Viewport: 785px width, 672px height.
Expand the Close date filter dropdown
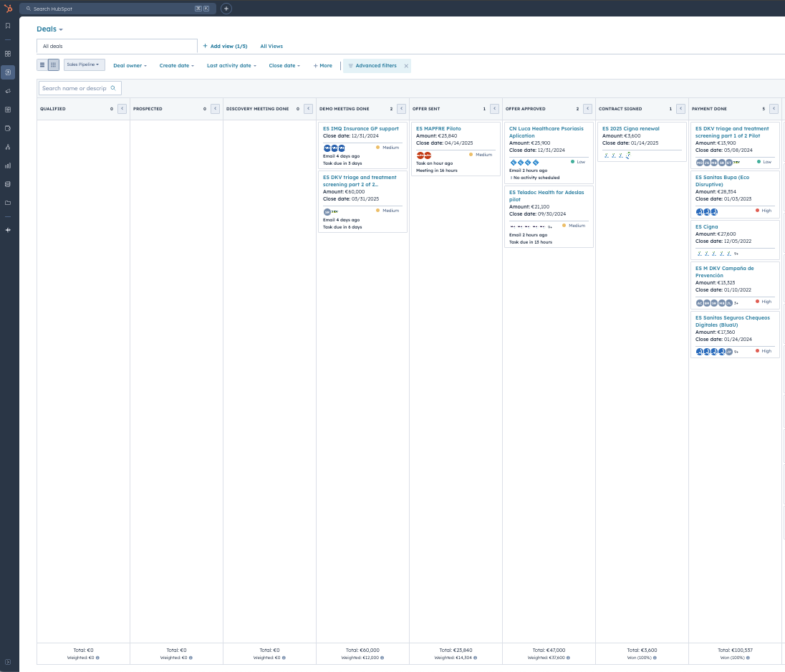point(284,66)
